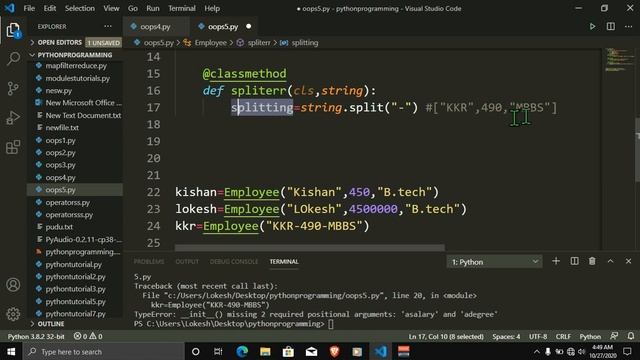This screenshot has height=360, width=640.
Task: Switch to the Output panel tab
Action: coord(187,262)
